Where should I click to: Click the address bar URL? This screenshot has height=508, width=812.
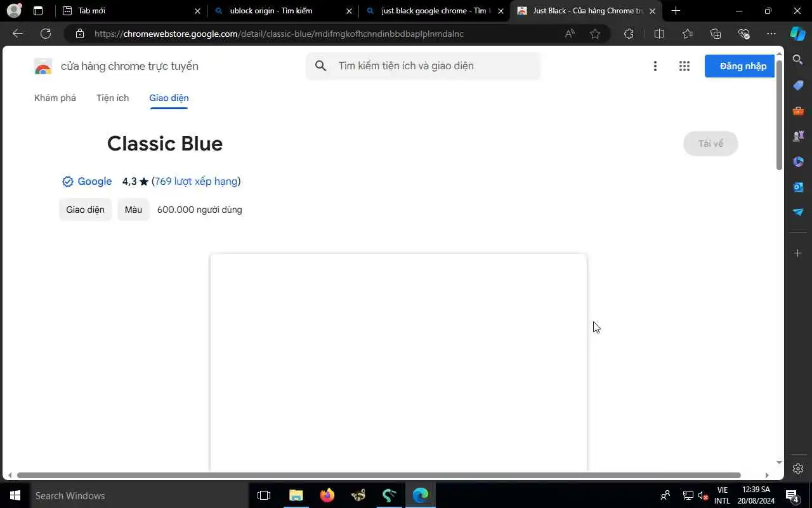coord(279,34)
